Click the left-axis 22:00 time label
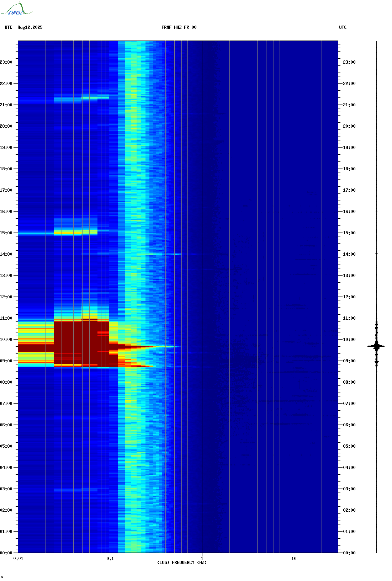The image size is (392, 581). coord(6,84)
